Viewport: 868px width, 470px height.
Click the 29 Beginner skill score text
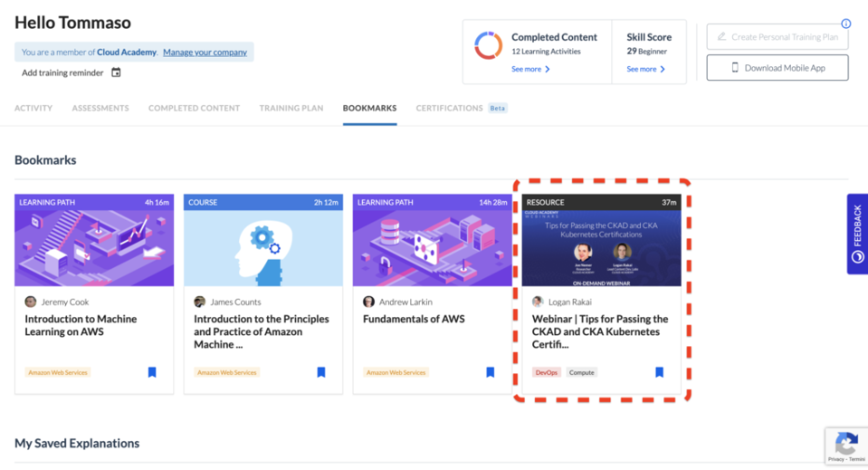[x=646, y=51]
